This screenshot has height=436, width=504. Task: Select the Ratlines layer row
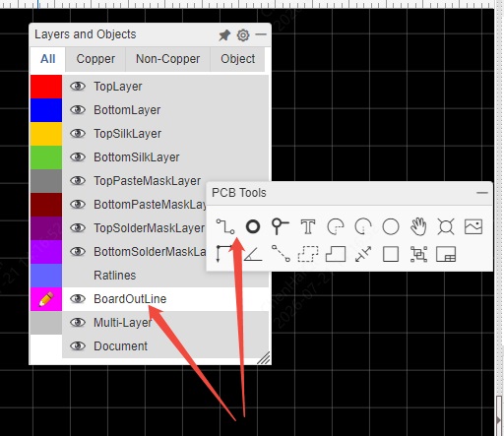pos(165,276)
